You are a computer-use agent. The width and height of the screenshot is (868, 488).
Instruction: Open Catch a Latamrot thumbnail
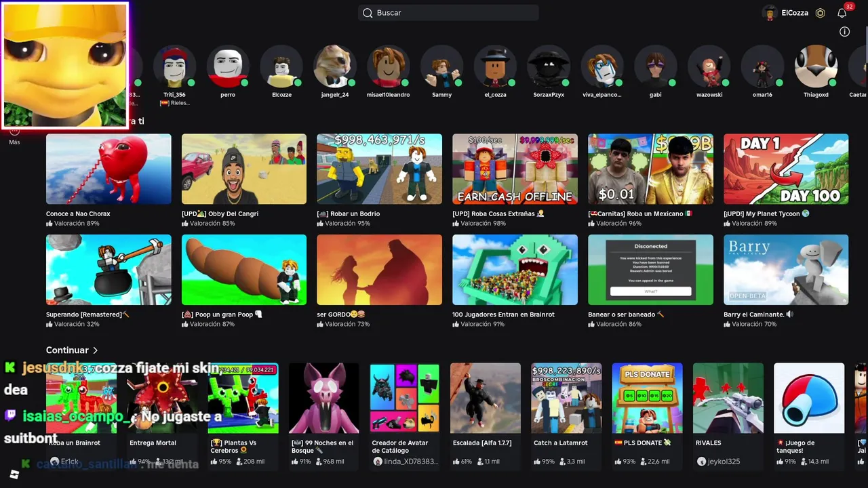[566, 398]
